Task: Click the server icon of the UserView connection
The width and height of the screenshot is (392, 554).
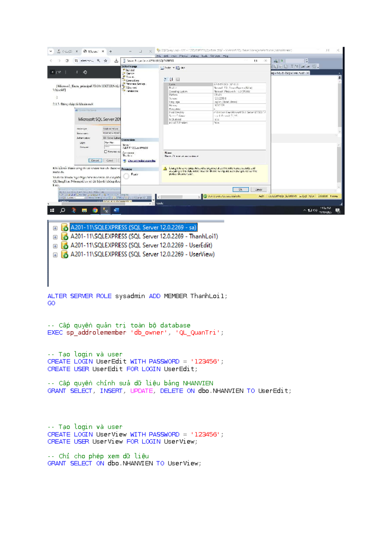Action: pyautogui.click(x=65, y=254)
